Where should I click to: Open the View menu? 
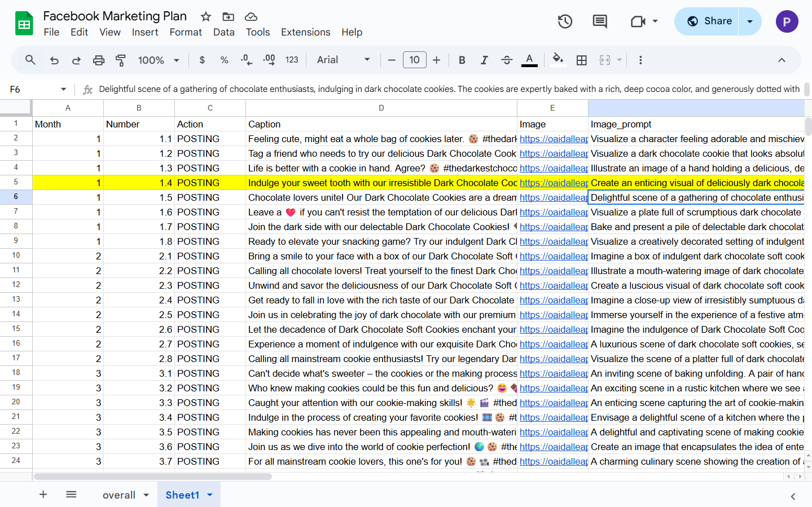(x=110, y=32)
